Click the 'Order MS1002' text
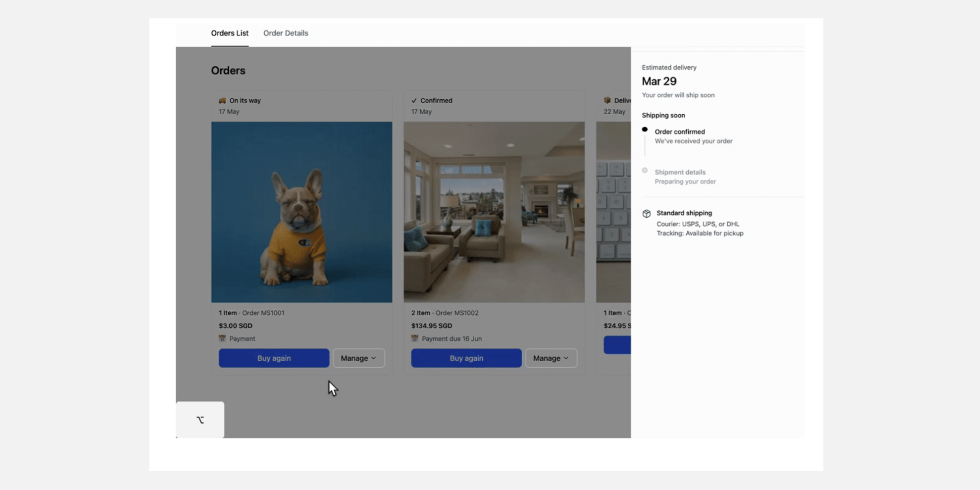The image size is (980, 490). pos(457,313)
